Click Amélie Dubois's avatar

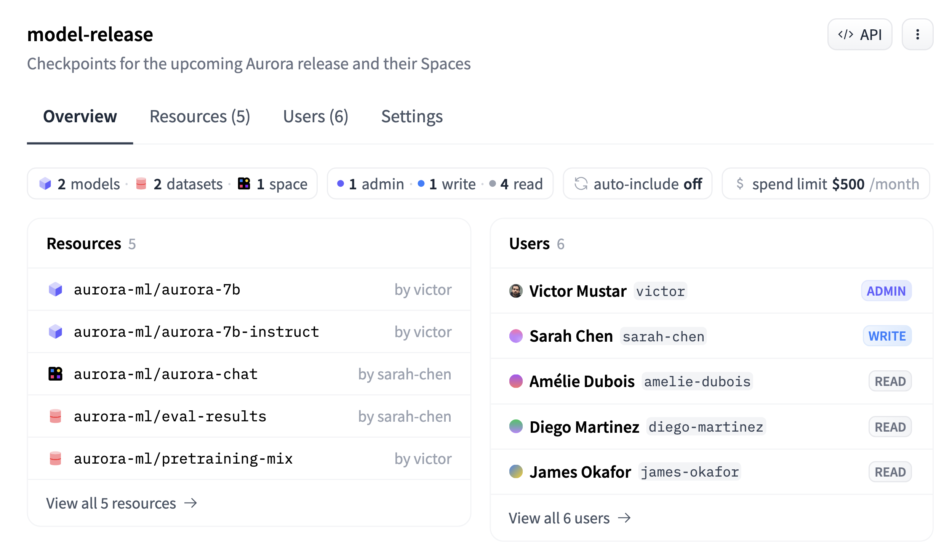coord(516,381)
